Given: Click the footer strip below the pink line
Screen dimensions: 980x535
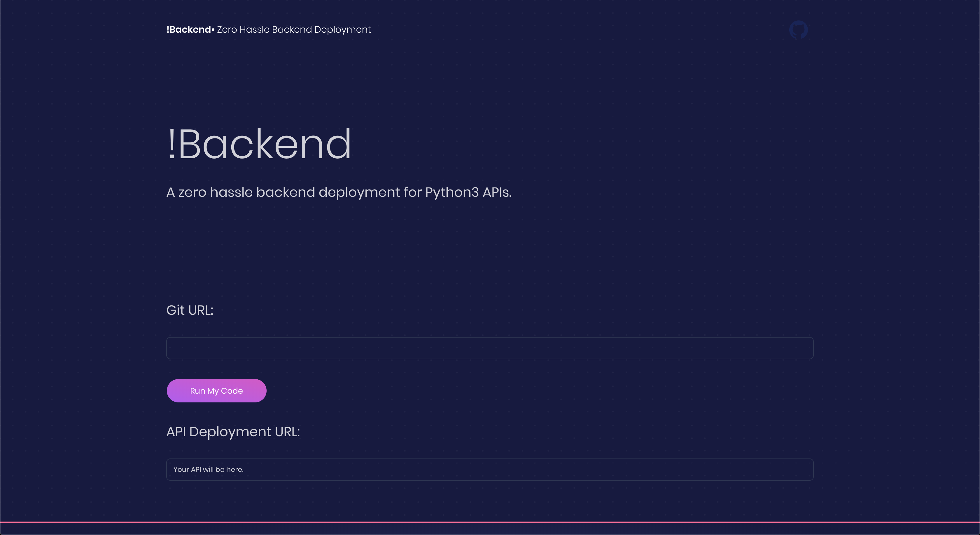Looking at the screenshot, I should coord(490,529).
